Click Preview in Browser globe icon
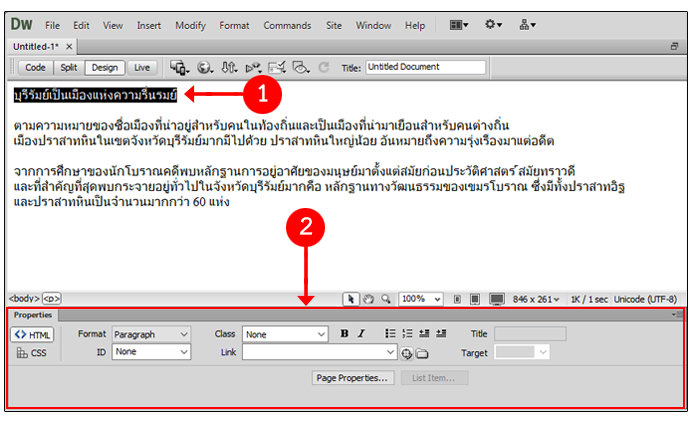Screen dimensions: 691x425 tap(205, 68)
